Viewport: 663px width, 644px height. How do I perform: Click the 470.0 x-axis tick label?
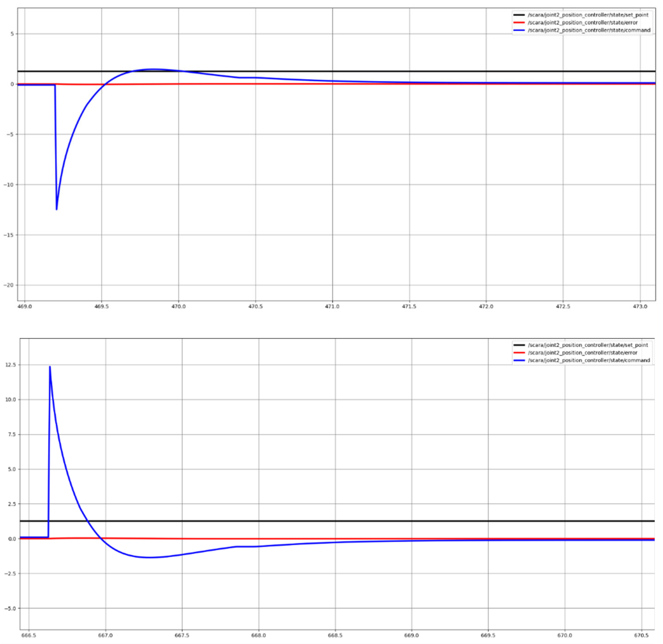pyautogui.click(x=178, y=306)
